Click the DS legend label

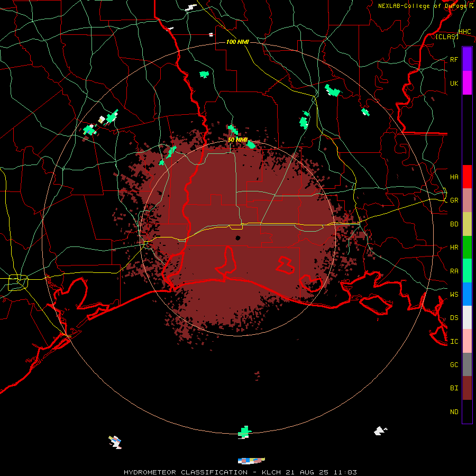(x=454, y=317)
